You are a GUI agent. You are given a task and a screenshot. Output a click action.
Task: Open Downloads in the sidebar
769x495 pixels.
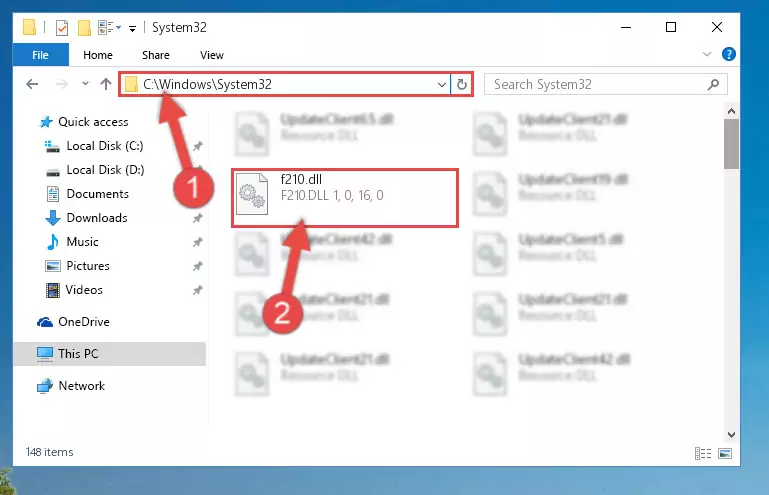[x=97, y=218]
